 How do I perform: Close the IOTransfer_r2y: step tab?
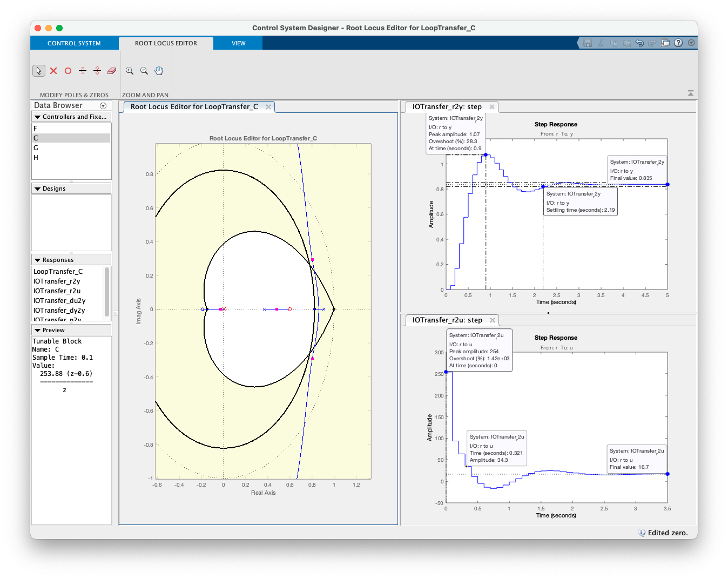point(492,107)
